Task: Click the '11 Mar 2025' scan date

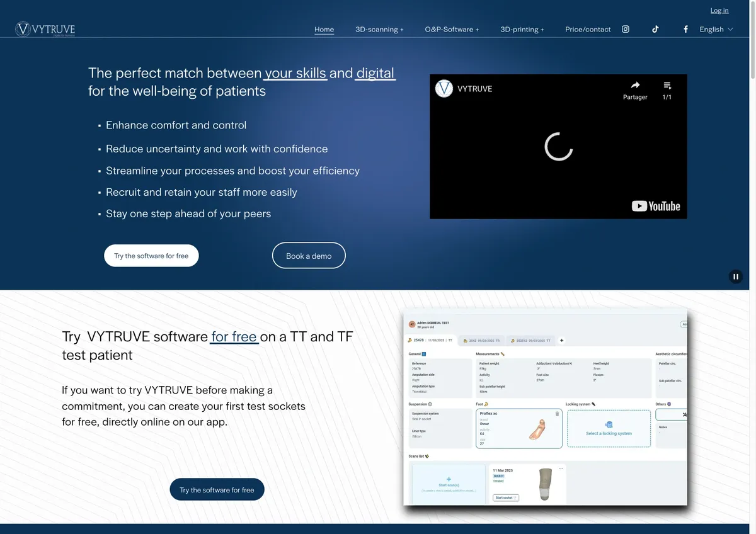Action: coord(503,470)
